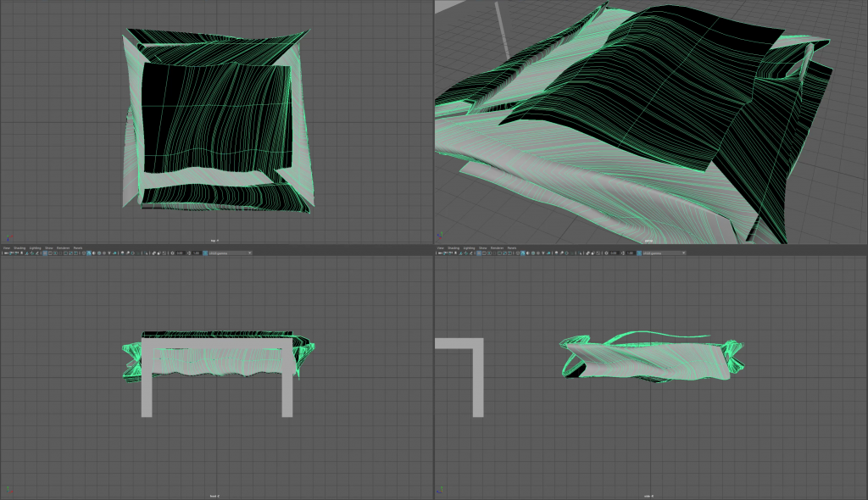Click Select Camera icon in side view toolbar

[x=440, y=253]
